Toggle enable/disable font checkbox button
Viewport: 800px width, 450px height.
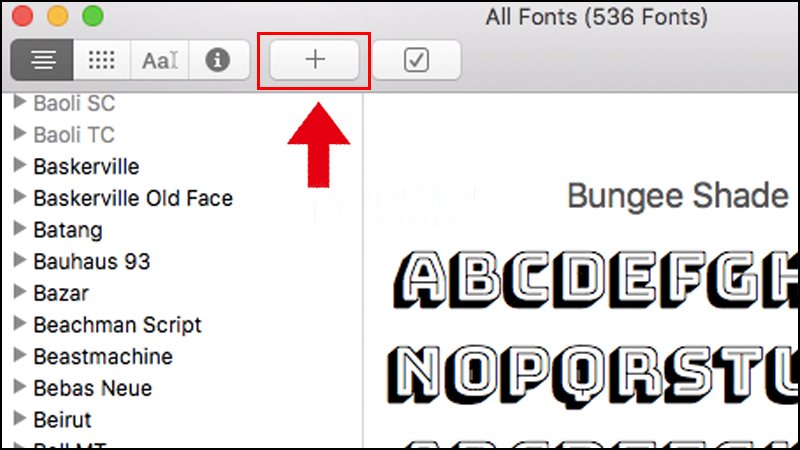coord(416,61)
